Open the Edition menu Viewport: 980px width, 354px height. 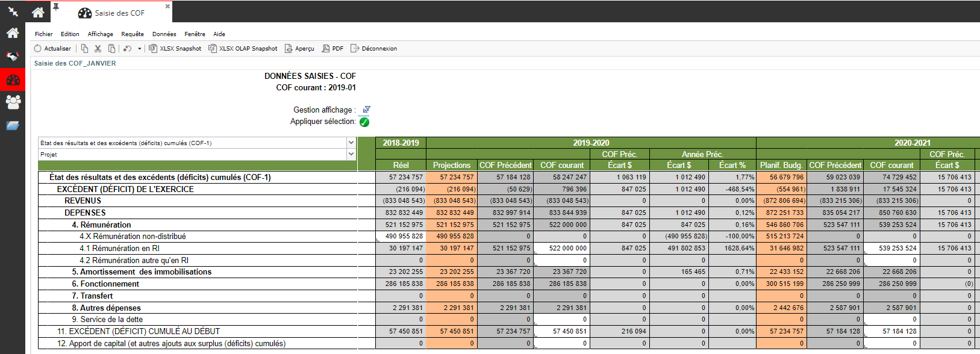(x=70, y=34)
